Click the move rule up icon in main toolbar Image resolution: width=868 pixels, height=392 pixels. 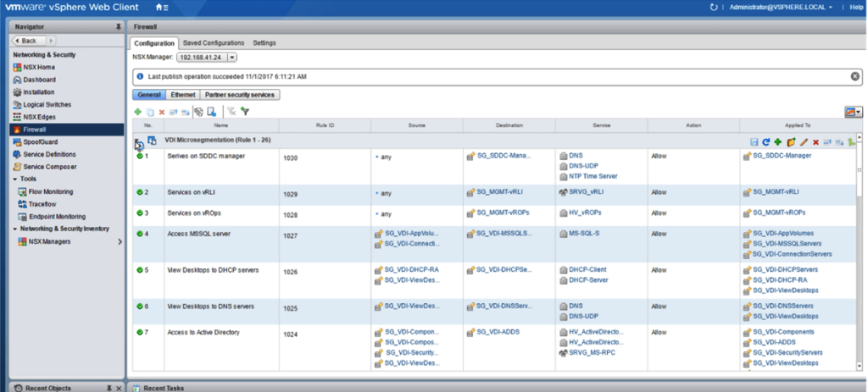(174, 112)
